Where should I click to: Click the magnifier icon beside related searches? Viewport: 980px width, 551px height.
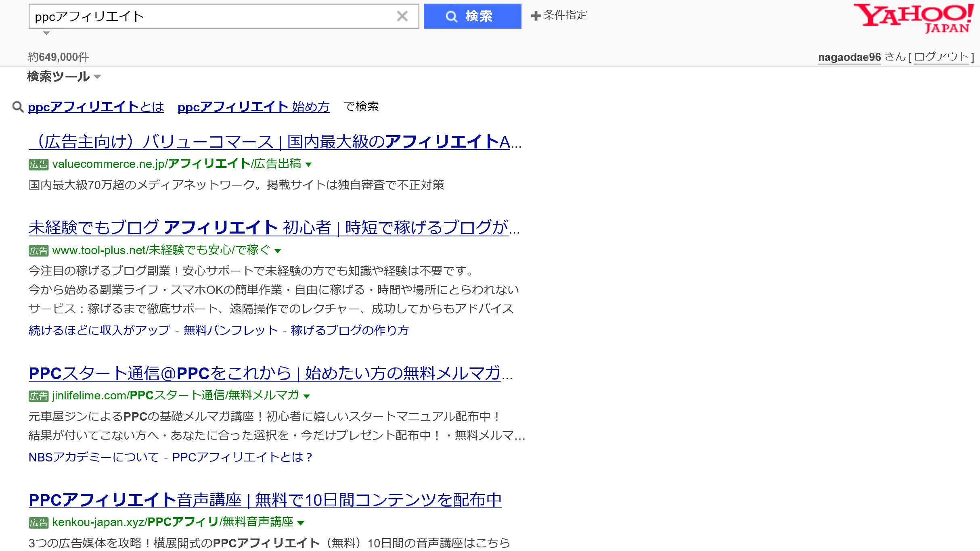pos(18,107)
